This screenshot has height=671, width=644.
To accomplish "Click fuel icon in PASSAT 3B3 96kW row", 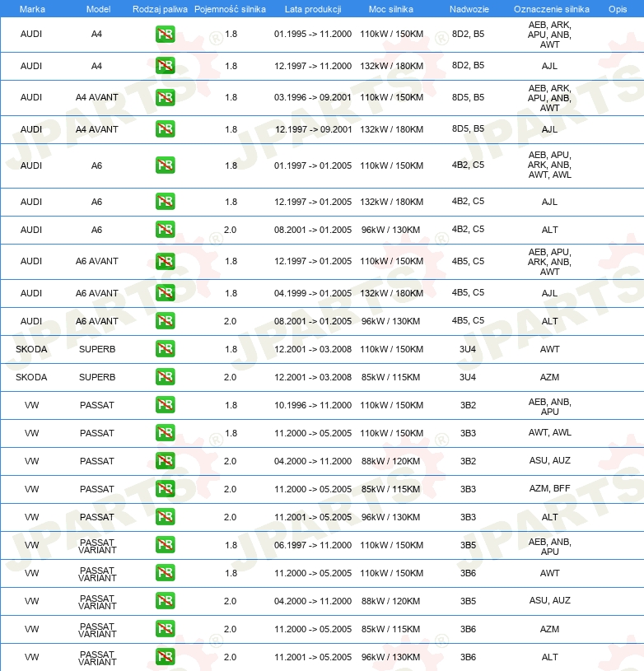I will (166, 517).
